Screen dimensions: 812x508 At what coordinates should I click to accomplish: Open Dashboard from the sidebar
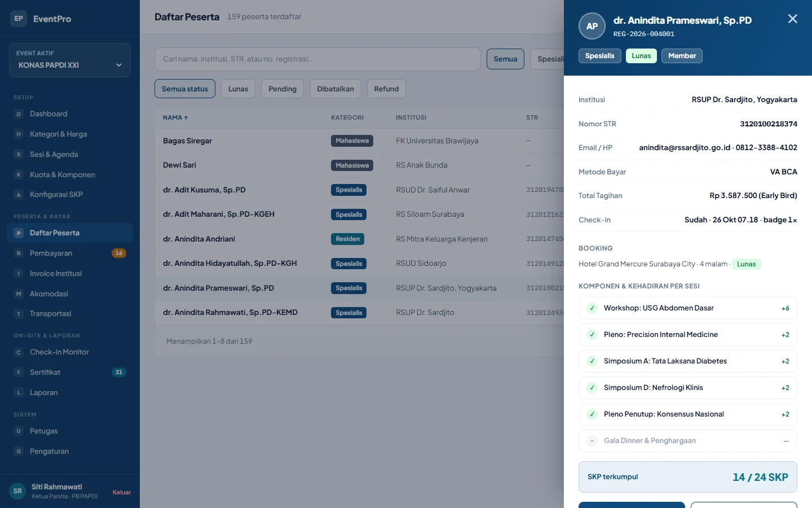click(70, 114)
